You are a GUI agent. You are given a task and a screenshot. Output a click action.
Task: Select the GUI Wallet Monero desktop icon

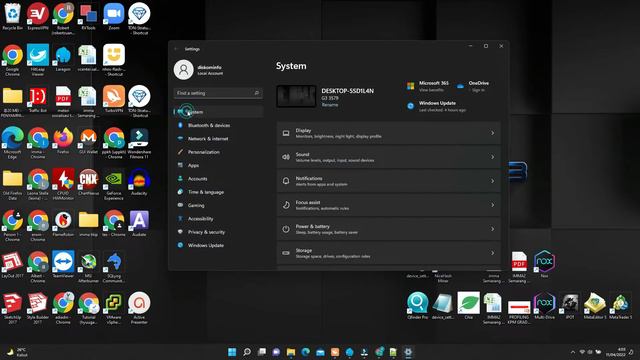(x=88, y=140)
